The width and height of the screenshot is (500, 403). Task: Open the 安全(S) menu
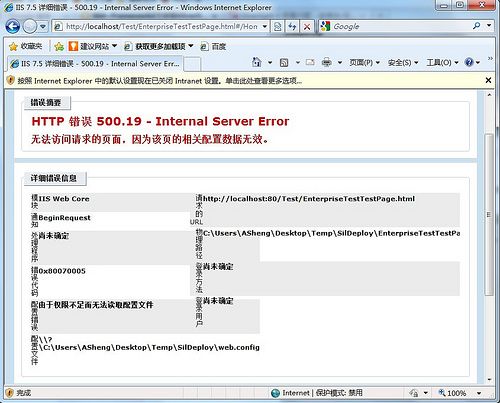pyautogui.click(x=403, y=62)
